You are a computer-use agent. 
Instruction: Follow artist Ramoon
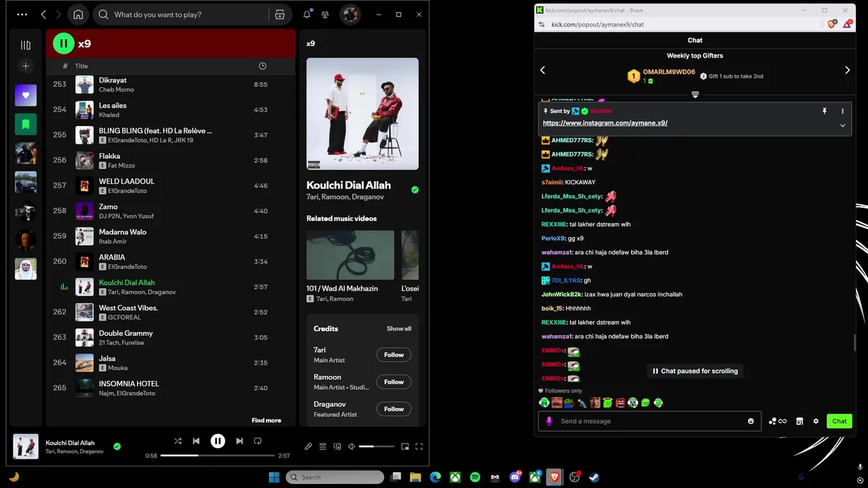[394, 382]
